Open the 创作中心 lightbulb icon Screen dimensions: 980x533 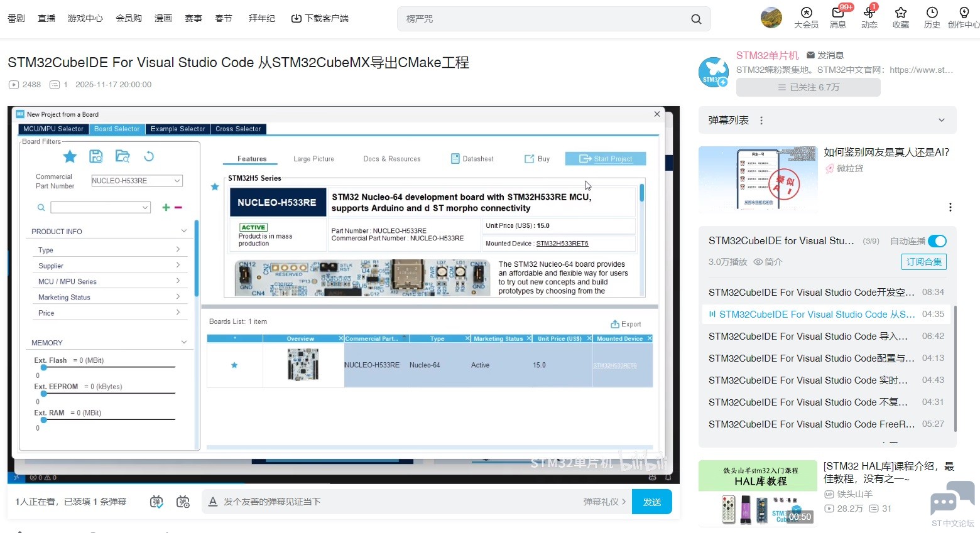click(x=964, y=13)
